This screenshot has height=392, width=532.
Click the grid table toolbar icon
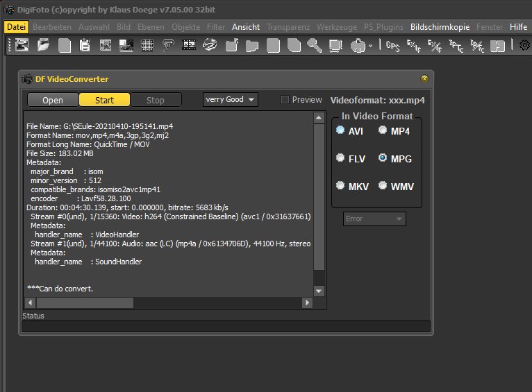coord(147,46)
